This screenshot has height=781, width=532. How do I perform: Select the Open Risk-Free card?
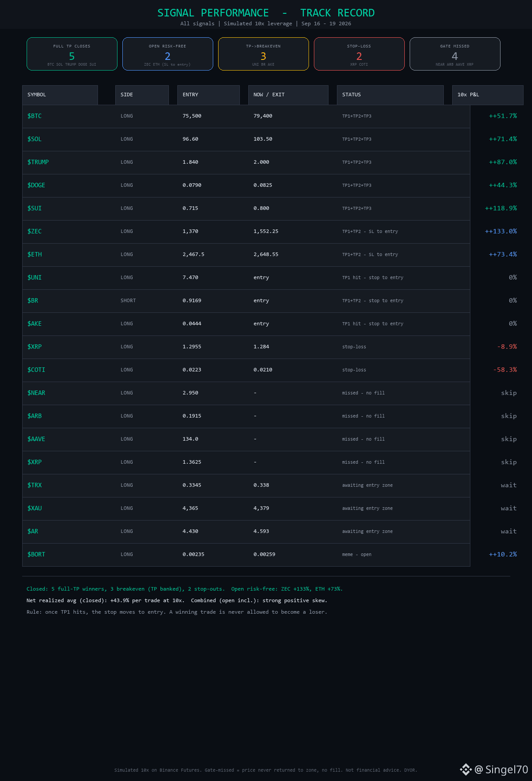tap(168, 54)
